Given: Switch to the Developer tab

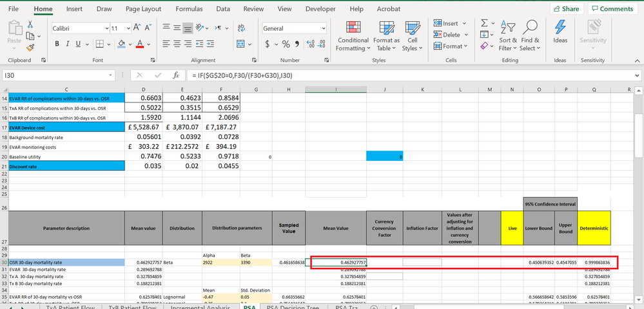Looking at the screenshot, I should (320, 8).
